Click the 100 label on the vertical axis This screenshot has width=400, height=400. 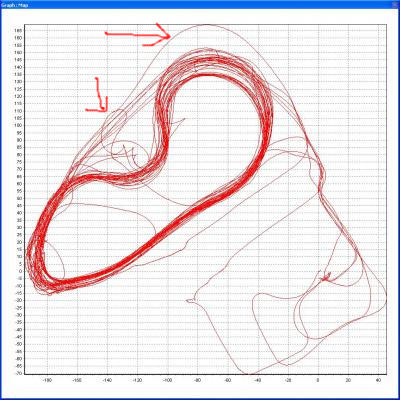point(18,125)
